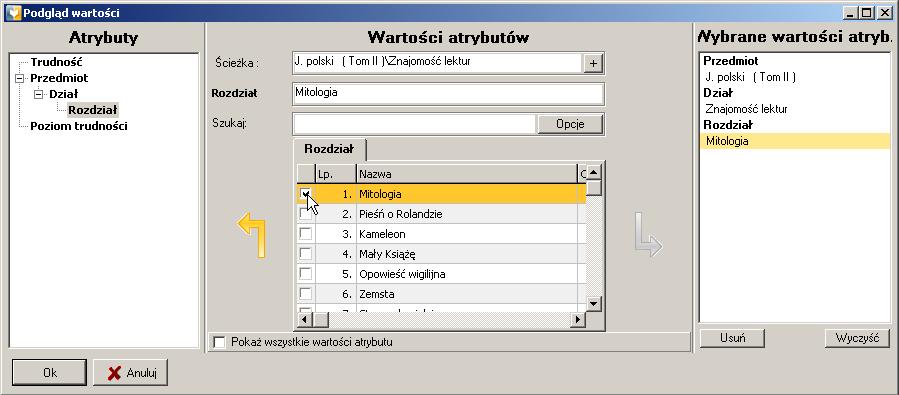Select the Mały Książę row

point(441,254)
